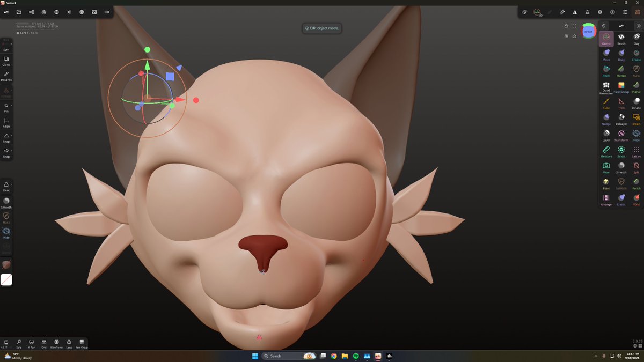Select the SelMask tool
The height and width of the screenshot is (362, 644).
[621, 183]
